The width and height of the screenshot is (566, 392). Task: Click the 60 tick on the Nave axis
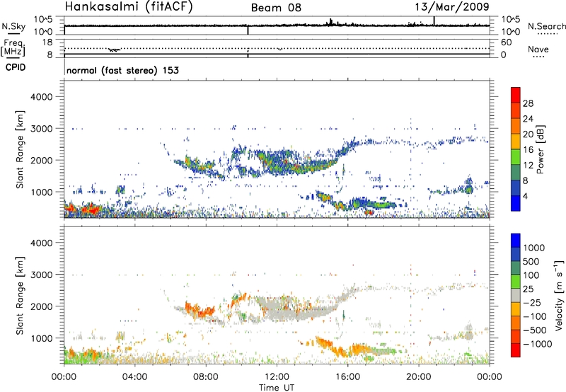pos(507,42)
